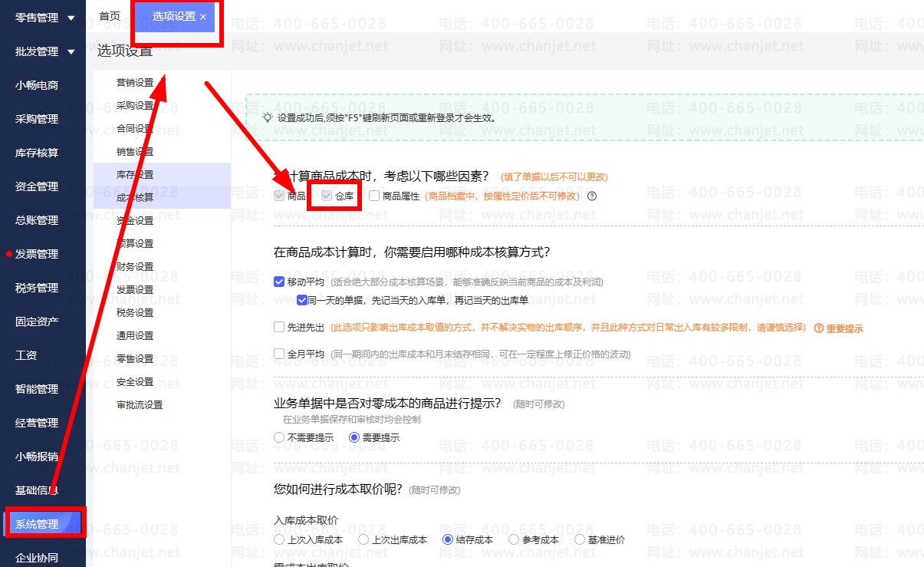Screen dimensions: 924x567
Task: Select 合同设置 in the settings list
Action: (x=135, y=128)
